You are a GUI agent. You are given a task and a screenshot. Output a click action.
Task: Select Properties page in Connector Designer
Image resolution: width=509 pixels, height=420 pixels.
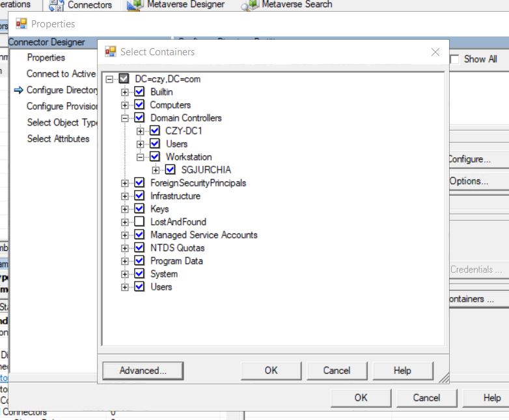(46, 57)
